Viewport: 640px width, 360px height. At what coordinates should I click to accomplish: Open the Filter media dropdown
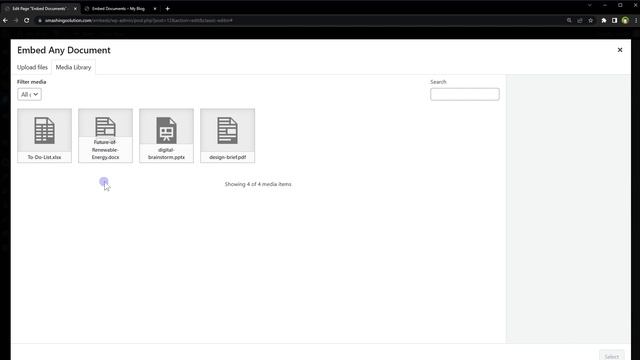tap(29, 94)
